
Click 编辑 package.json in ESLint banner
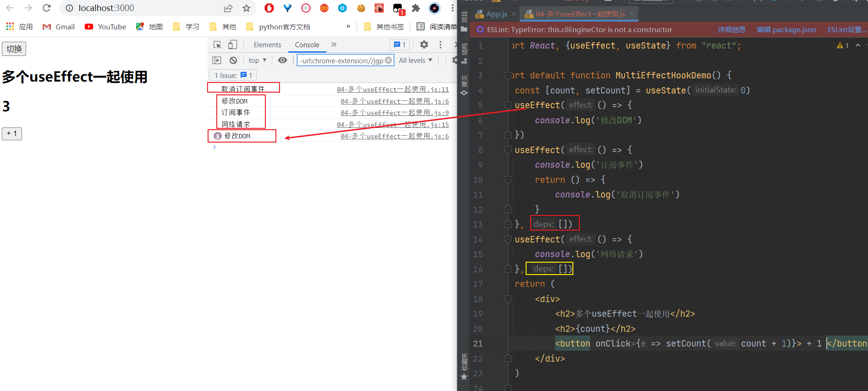[x=786, y=29]
